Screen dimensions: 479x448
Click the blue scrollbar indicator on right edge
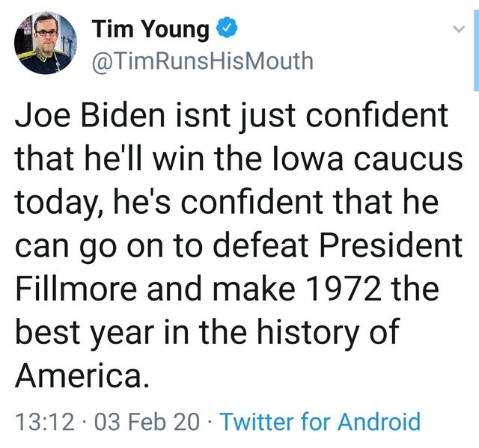476,50
